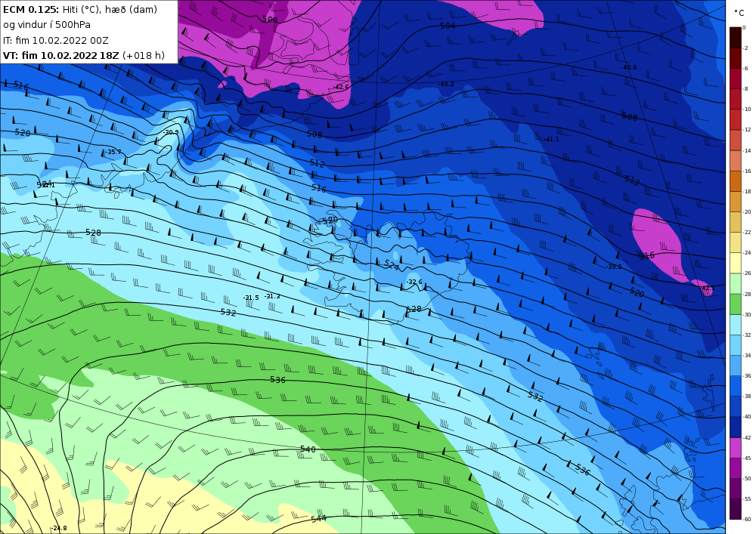Click the '-32.6' temperature label over Iceland
This screenshot has width=756, height=534.
point(414,282)
